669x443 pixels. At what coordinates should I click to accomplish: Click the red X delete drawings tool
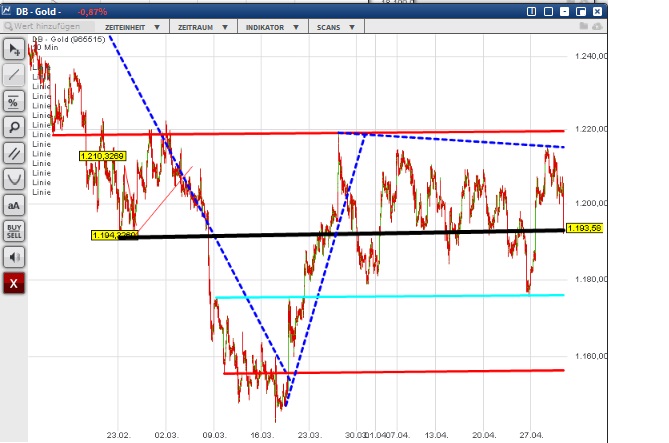coord(14,283)
